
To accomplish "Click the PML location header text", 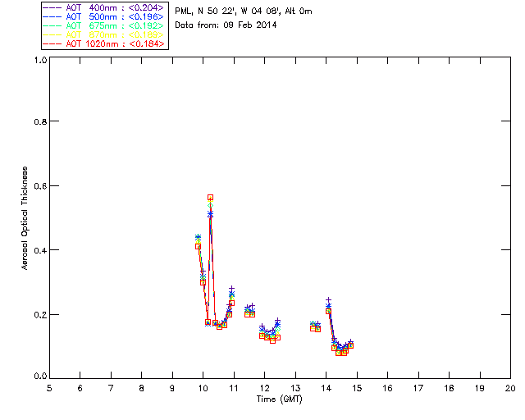I will [x=244, y=11].
